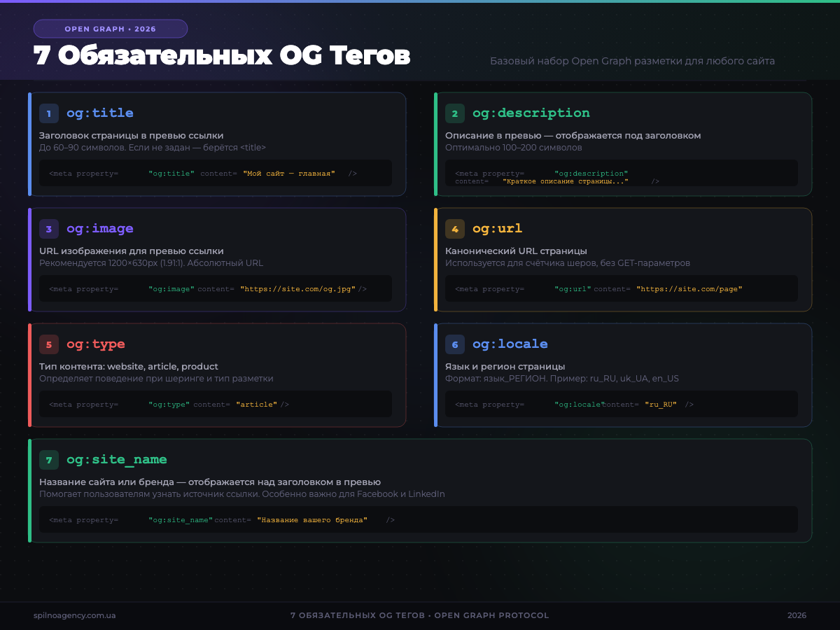The image size is (840, 630).
Task: Click the code value "Краткое описание страницы..."
Action: point(566,181)
